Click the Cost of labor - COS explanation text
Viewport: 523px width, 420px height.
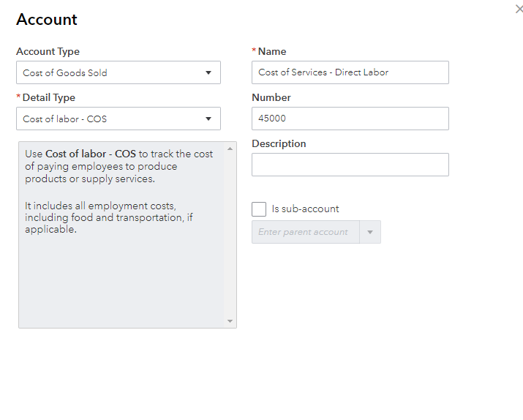click(x=119, y=166)
